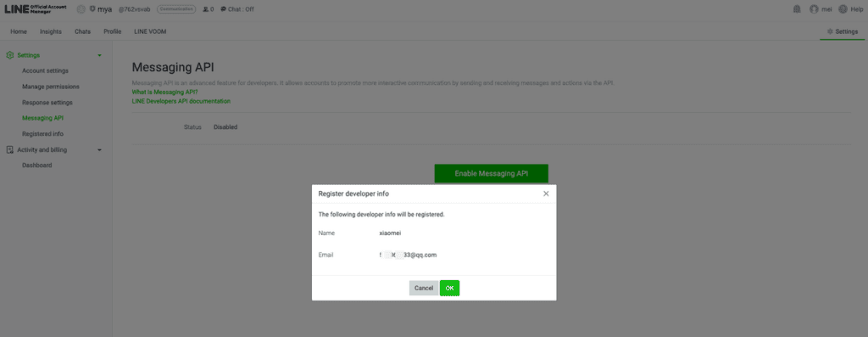Open the Home tab
Viewport: 868px width, 337px height.
tap(19, 31)
